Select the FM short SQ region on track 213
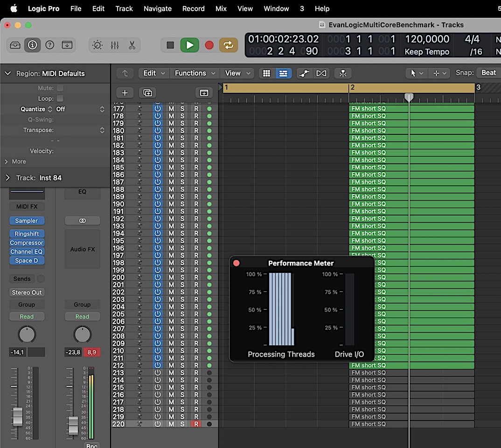The image size is (501, 448). pyautogui.click(x=411, y=372)
